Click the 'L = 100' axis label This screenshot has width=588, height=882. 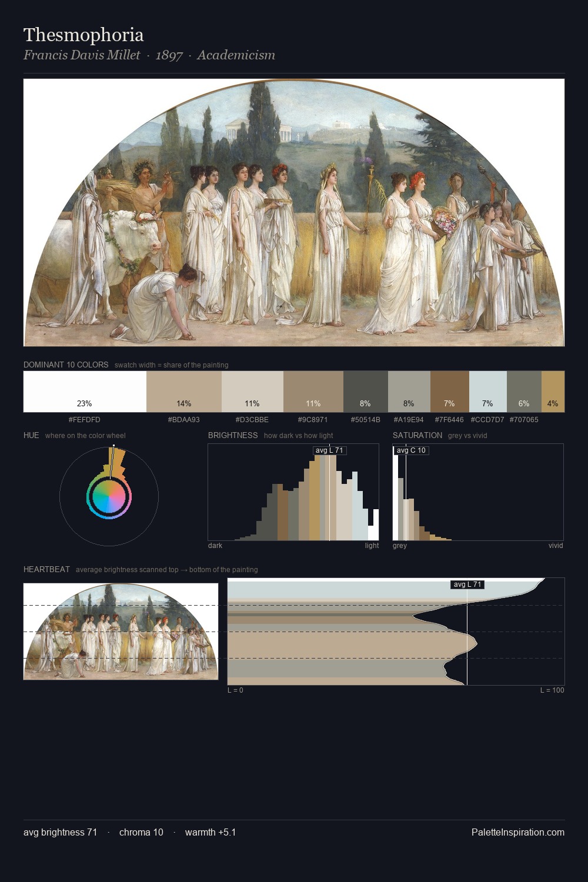click(552, 690)
